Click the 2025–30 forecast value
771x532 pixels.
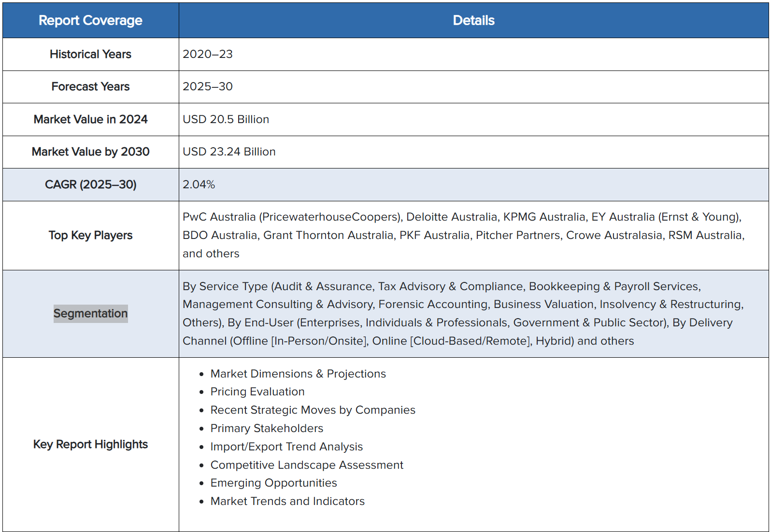point(208,86)
